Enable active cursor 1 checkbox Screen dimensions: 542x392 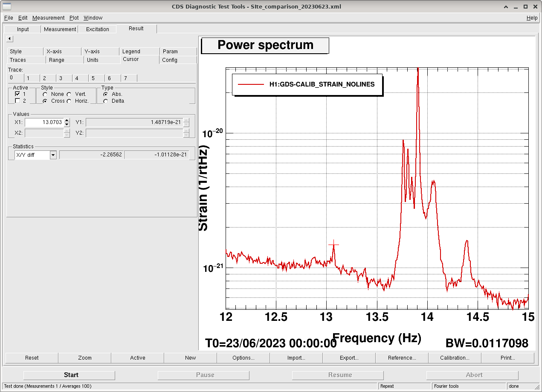point(17,94)
